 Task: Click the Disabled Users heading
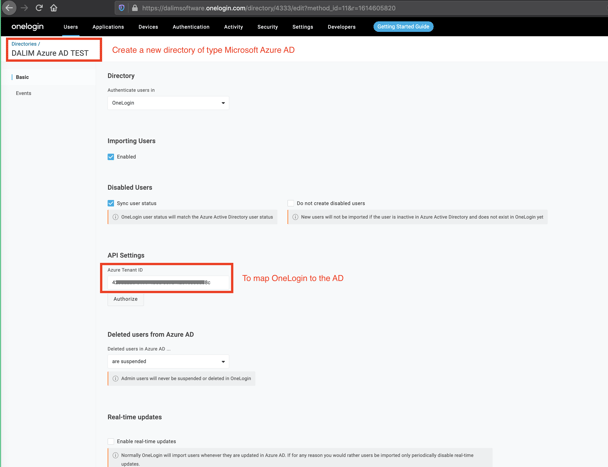(x=130, y=187)
